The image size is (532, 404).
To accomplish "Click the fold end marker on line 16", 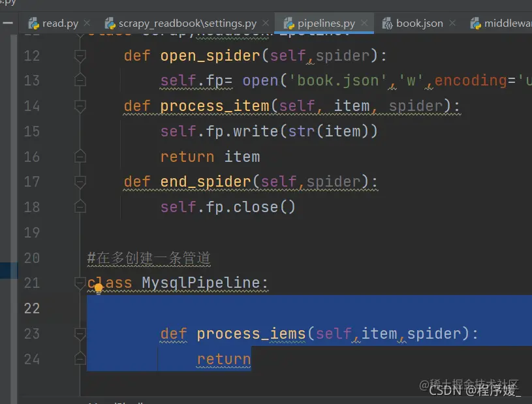I will click(x=80, y=157).
